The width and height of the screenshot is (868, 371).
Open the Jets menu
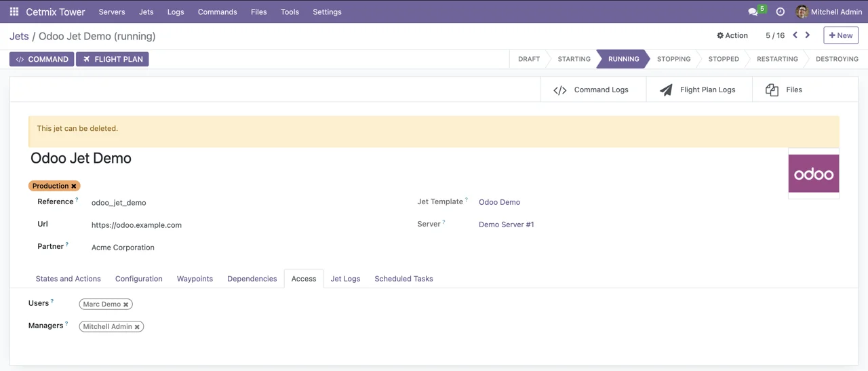[x=146, y=12]
